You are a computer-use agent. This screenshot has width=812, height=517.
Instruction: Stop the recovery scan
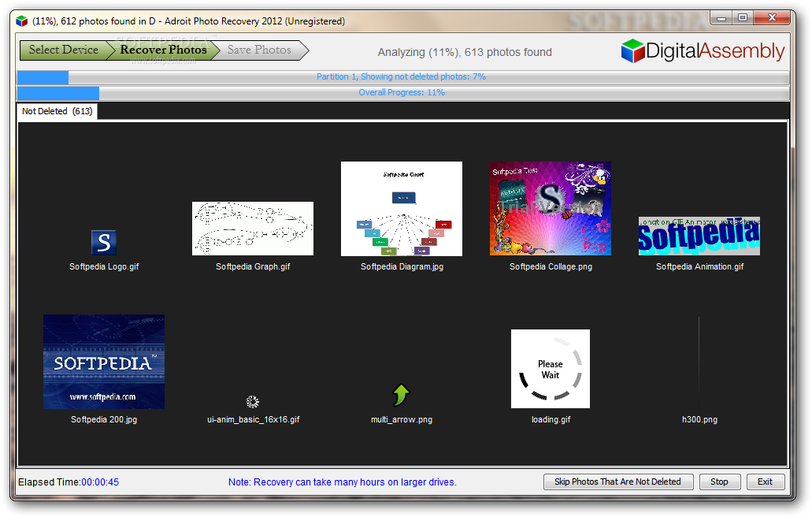[x=719, y=482]
